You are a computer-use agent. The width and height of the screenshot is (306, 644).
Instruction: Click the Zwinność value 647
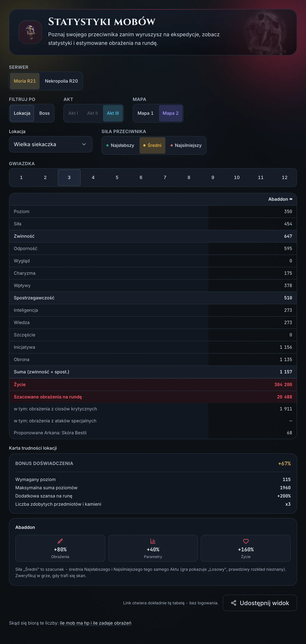click(x=288, y=236)
